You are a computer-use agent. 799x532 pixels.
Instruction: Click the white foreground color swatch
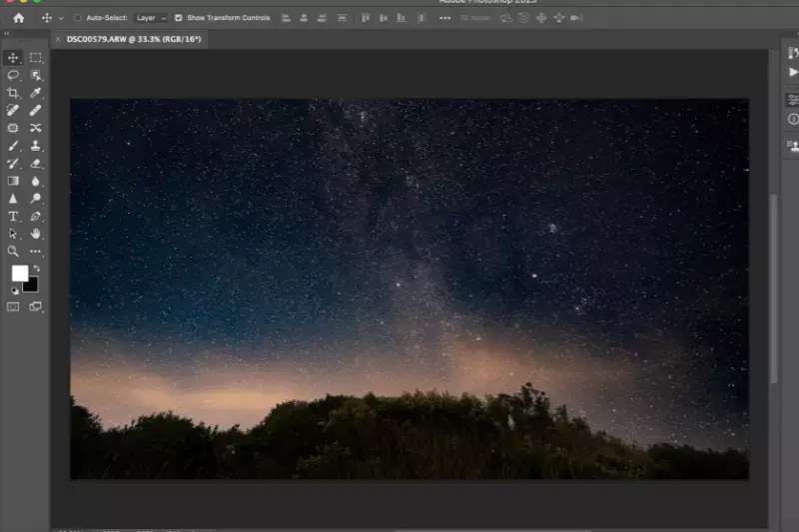pyautogui.click(x=19, y=273)
